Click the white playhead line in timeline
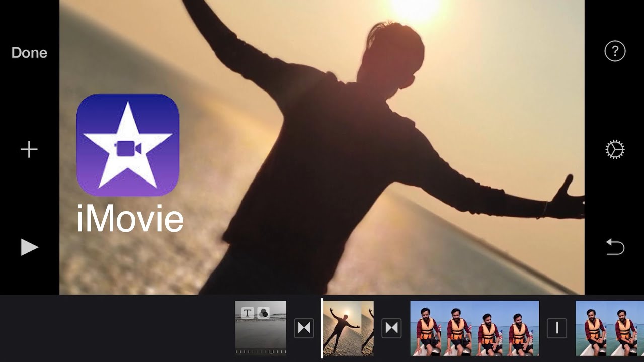 point(322,328)
